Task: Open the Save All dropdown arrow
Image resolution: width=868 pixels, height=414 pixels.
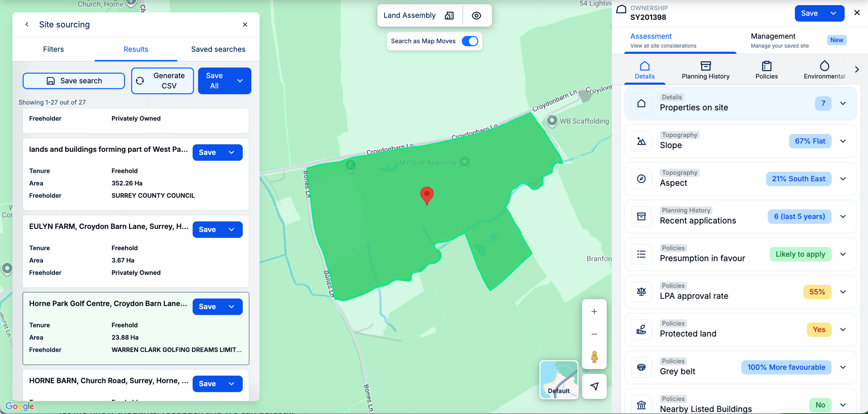Action: click(240, 81)
